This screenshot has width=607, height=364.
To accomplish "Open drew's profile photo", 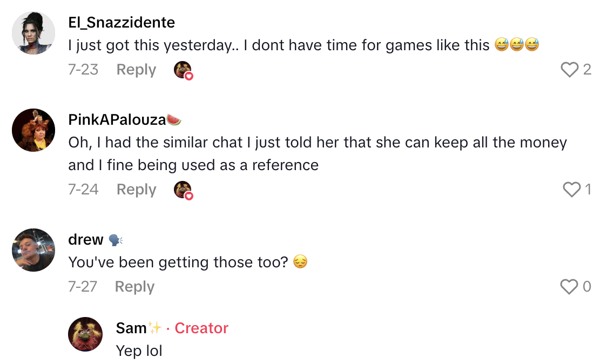I will click(x=33, y=250).
